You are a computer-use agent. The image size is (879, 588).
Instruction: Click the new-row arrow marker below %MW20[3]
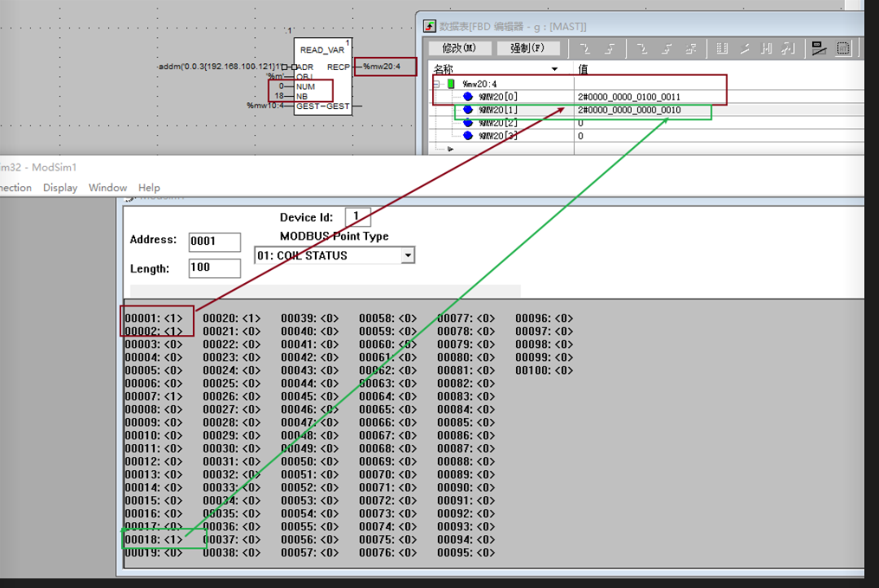pos(450,149)
